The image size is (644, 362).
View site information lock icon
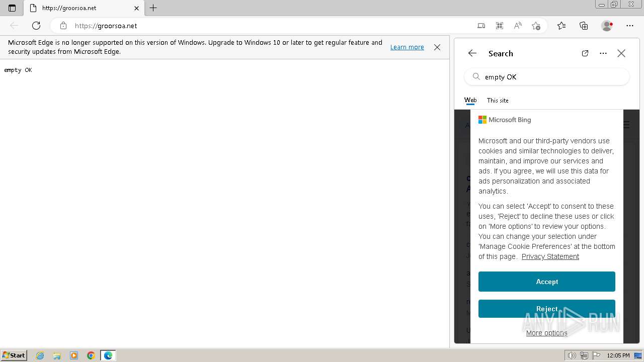[x=63, y=26]
